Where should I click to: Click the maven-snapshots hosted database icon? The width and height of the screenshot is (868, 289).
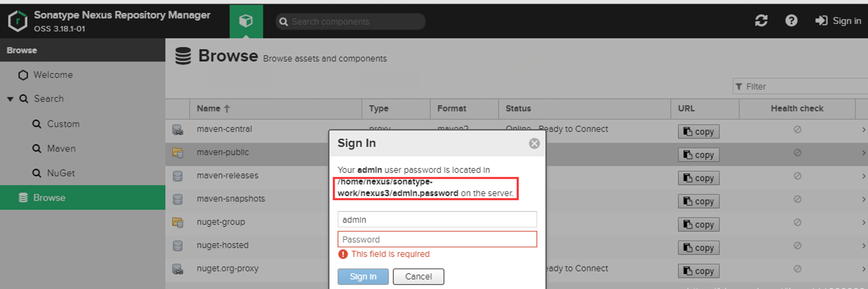coord(178,199)
